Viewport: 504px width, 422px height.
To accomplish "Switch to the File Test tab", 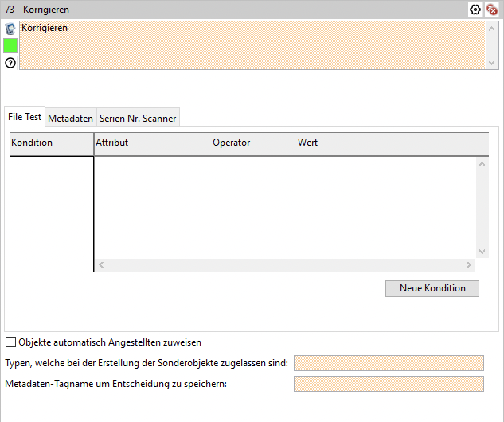I will 25,117.
